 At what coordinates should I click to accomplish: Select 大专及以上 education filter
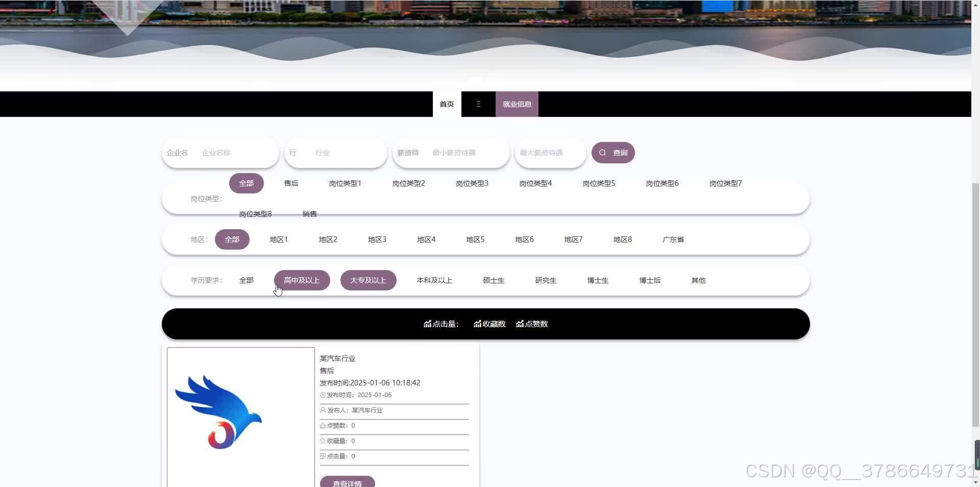coord(368,280)
